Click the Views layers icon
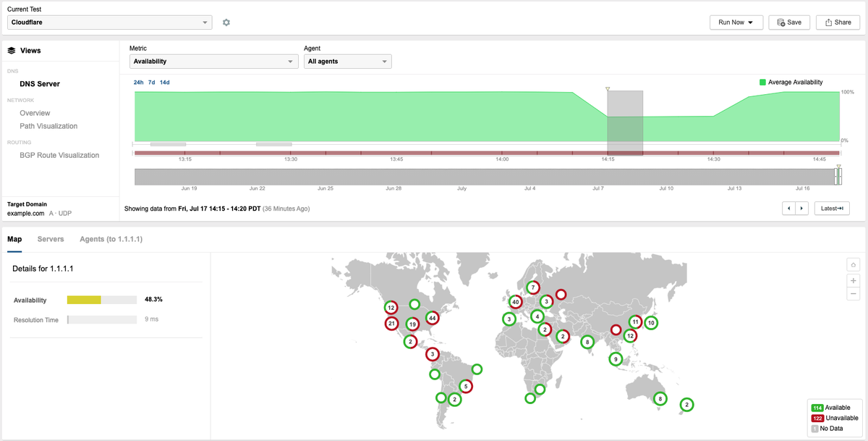The height and width of the screenshot is (441, 868). tap(12, 51)
